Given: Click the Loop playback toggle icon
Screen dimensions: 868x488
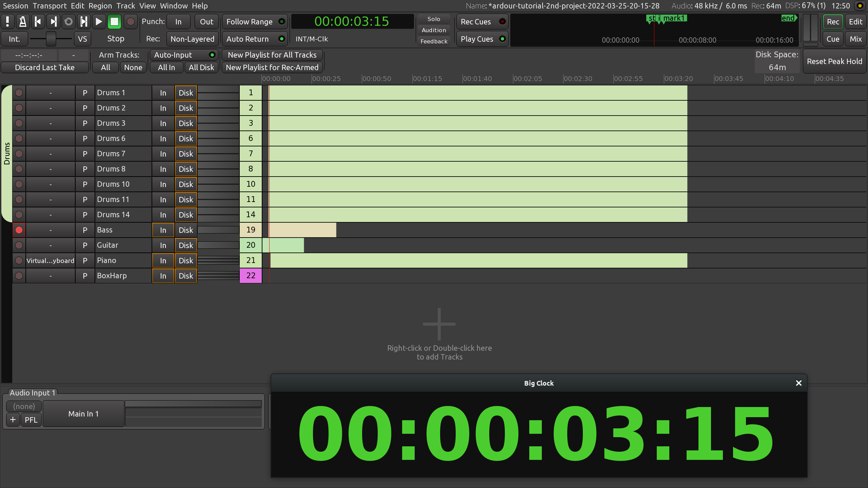Looking at the screenshot, I should tap(68, 21).
